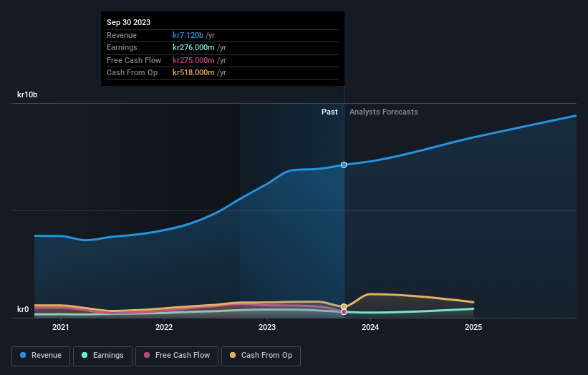This screenshot has height=375, width=588.
Task: Click the kr276.000m earnings value
Action: point(193,47)
